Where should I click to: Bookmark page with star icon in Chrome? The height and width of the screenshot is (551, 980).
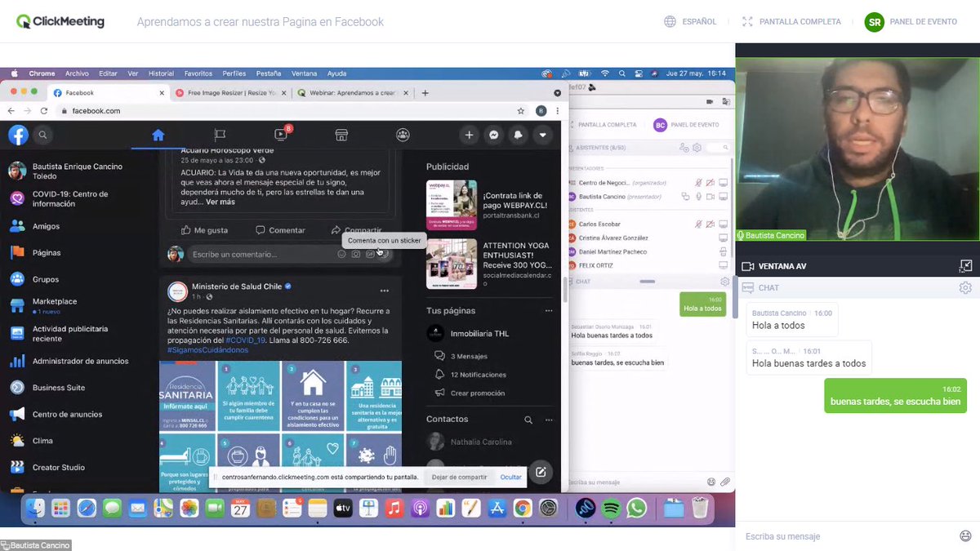[x=520, y=111]
